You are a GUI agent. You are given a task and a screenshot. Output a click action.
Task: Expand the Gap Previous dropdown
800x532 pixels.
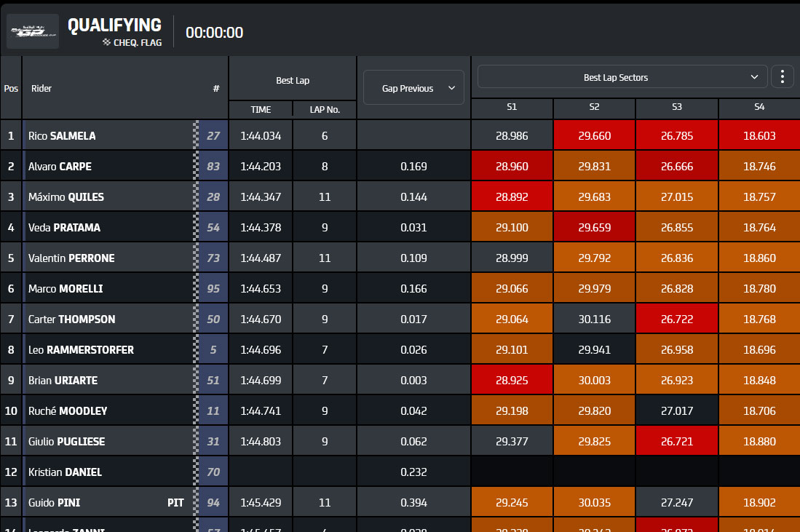(x=413, y=88)
